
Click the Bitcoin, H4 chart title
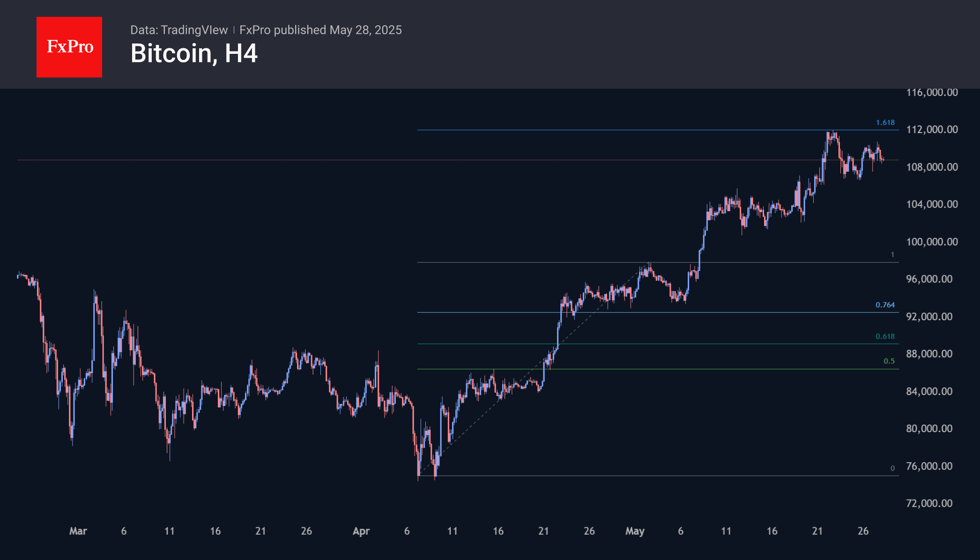(194, 53)
